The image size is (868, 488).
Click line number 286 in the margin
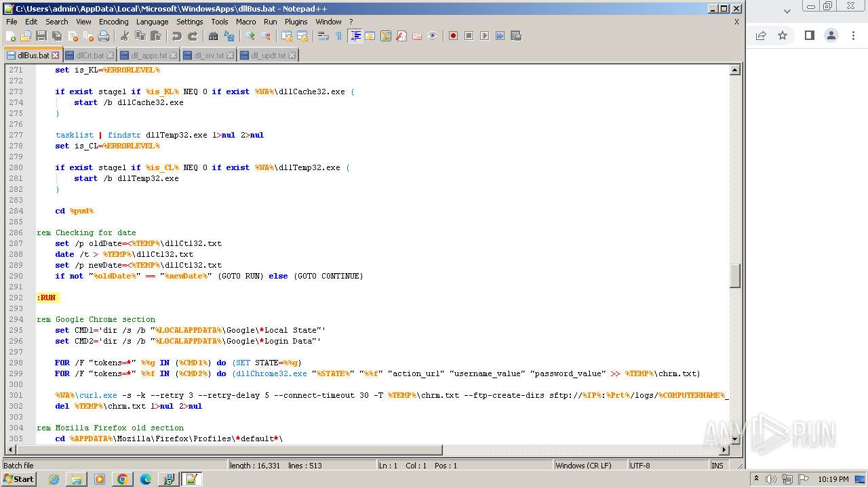tap(16, 232)
